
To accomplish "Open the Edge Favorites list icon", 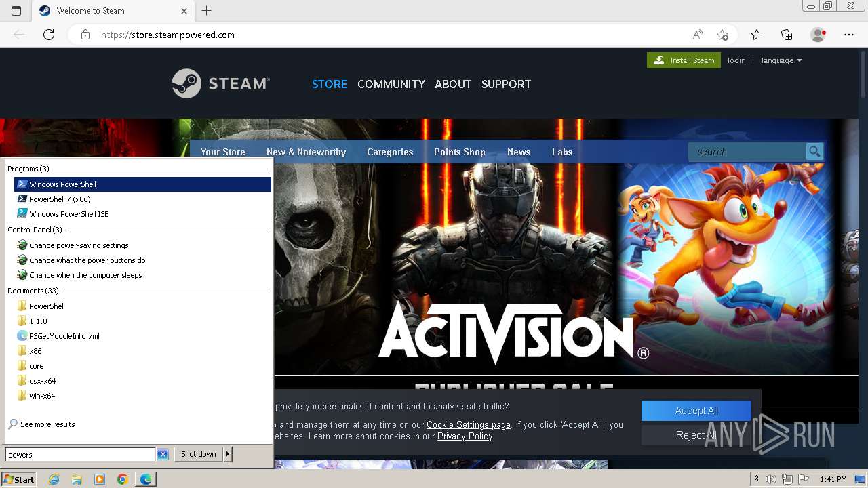I will tap(757, 35).
